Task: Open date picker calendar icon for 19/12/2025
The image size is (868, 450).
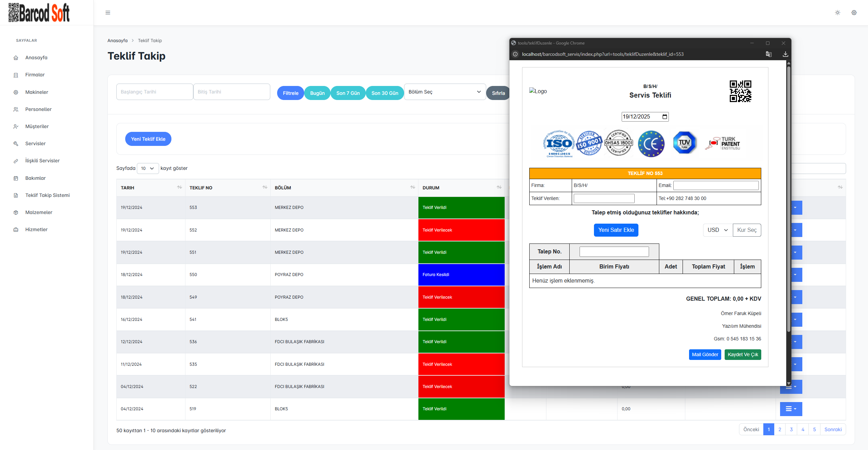Action: (664, 117)
